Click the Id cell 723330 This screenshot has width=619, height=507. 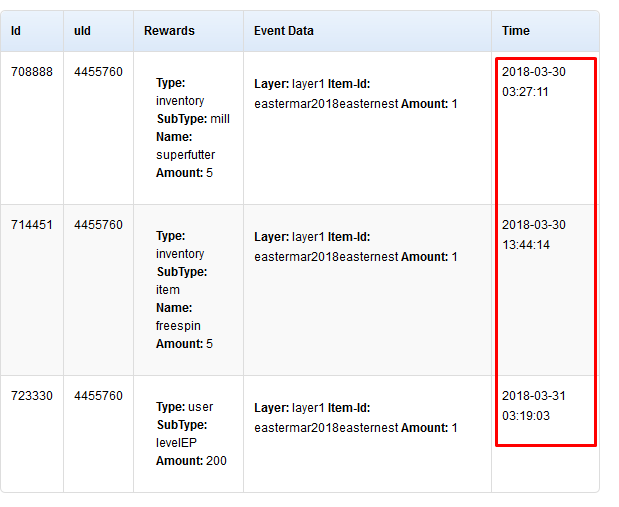pyautogui.click(x=32, y=396)
